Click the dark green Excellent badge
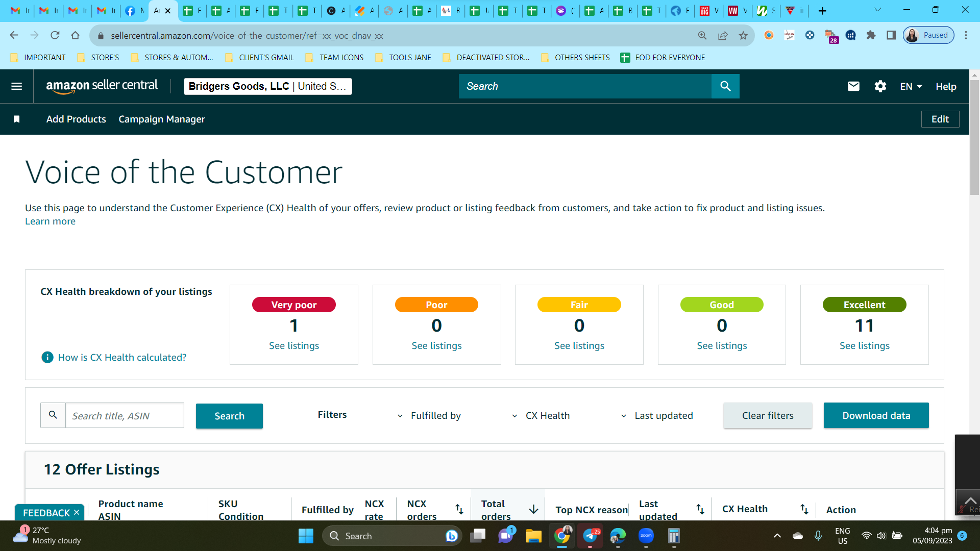The image size is (980, 551). tap(865, 305)
